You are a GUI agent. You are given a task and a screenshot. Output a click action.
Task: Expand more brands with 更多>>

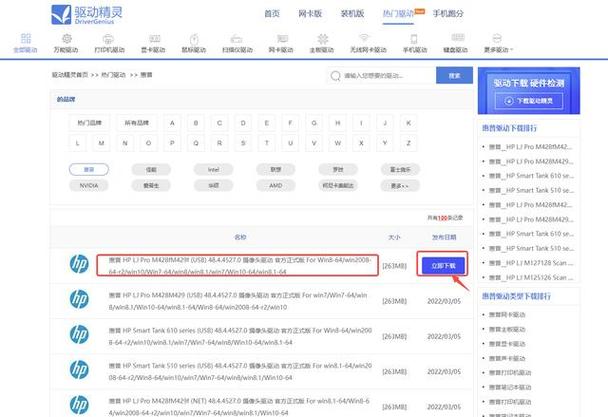coord(400,186)
